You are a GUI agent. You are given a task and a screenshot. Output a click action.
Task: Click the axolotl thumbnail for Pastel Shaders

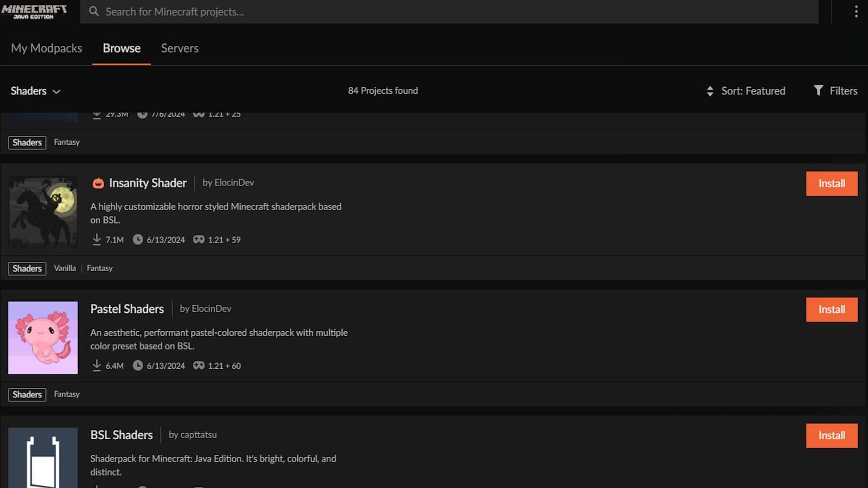tap(42, 337)
